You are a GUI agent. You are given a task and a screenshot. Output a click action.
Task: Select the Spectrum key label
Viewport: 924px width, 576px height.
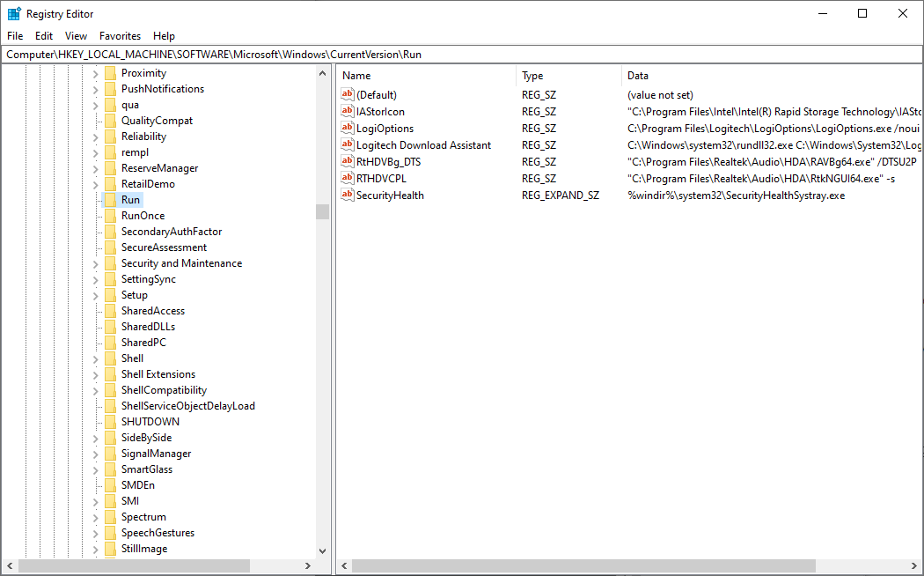pos(143,517)
